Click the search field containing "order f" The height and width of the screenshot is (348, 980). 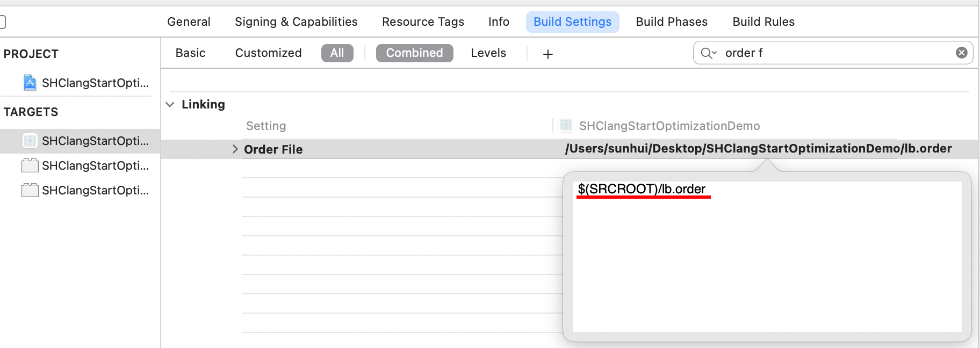[833, 53]
